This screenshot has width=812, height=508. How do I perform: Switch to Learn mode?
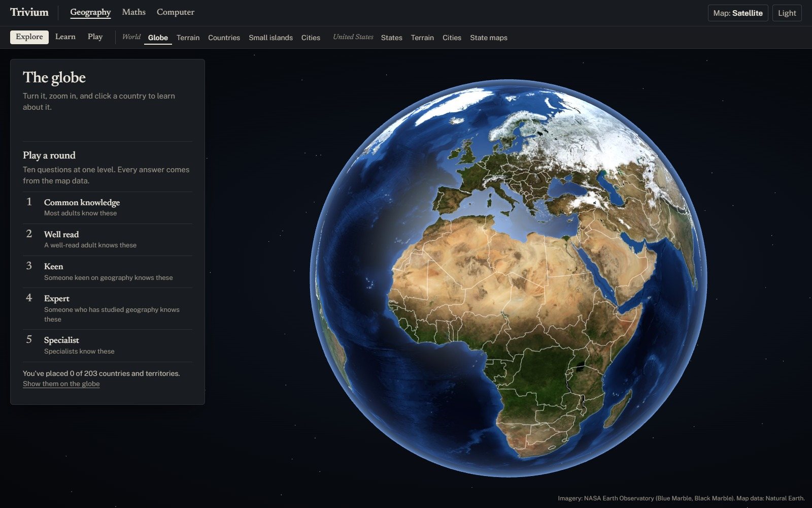click(x=65, y=37)
